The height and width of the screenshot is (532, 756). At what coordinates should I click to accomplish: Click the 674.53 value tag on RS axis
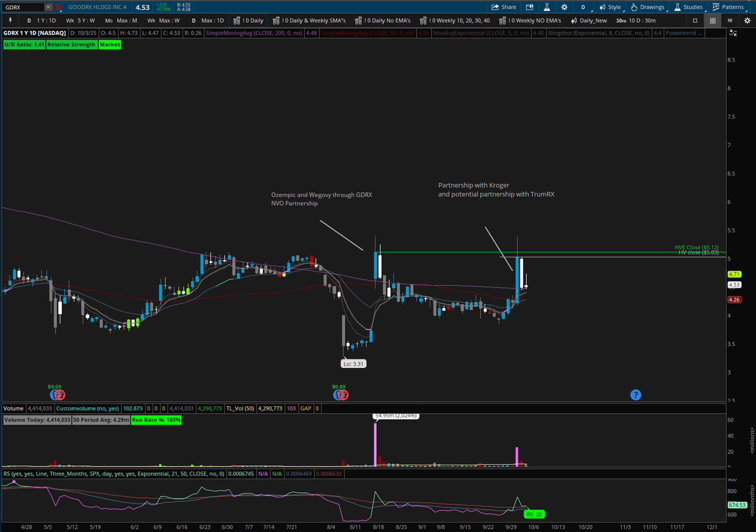click(x=736, y=505)
